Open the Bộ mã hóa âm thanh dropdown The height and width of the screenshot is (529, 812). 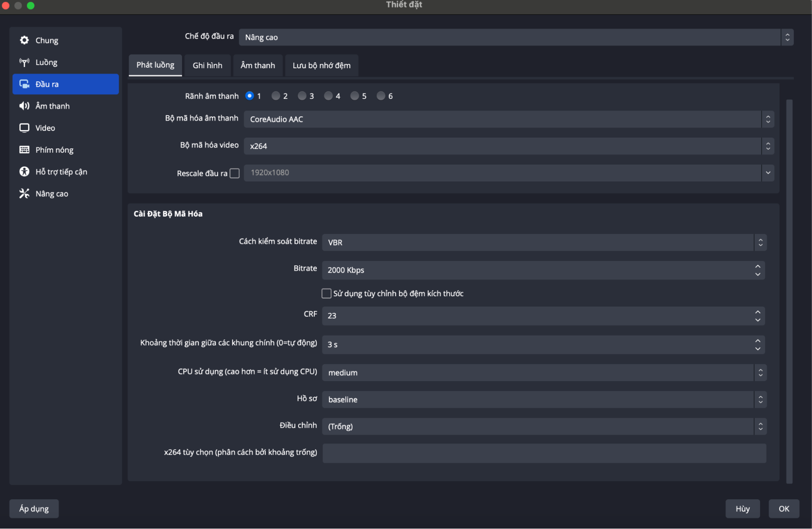(x=509, y=119)
